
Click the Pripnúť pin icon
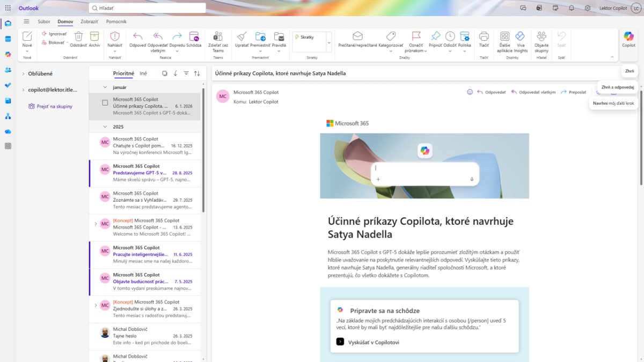point(436,36)
